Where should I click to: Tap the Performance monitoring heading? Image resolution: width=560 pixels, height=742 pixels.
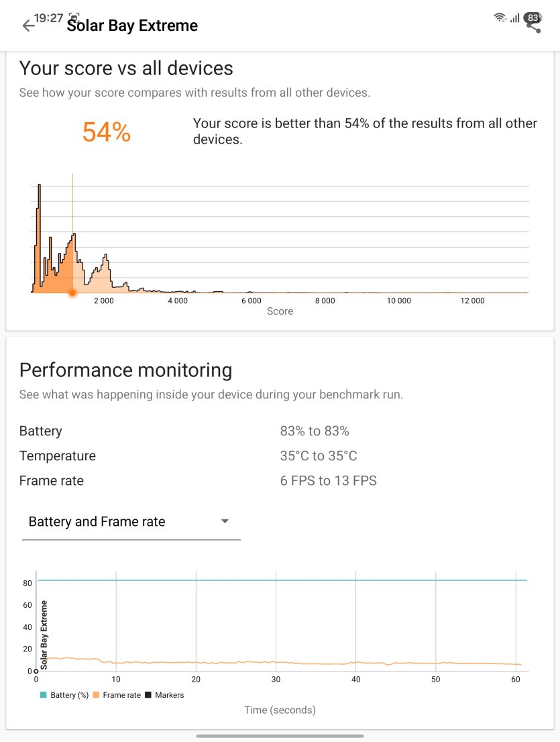(x=126, y=370)
